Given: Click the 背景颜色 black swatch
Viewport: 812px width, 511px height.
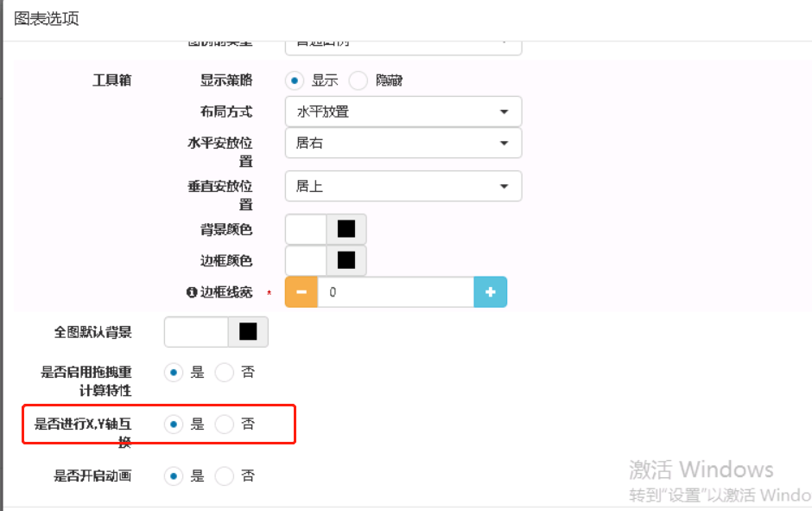Looking at the screenshot, I should [x=347, y=228].
